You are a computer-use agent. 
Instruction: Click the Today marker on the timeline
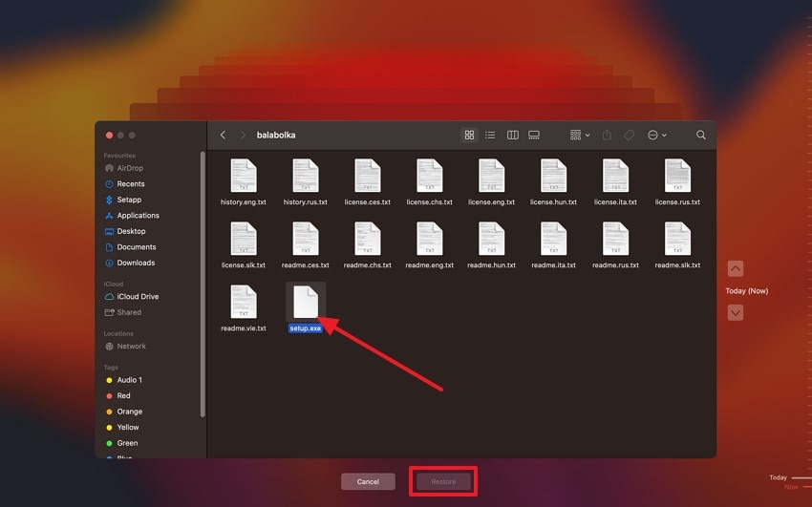[x=778, y=477]
